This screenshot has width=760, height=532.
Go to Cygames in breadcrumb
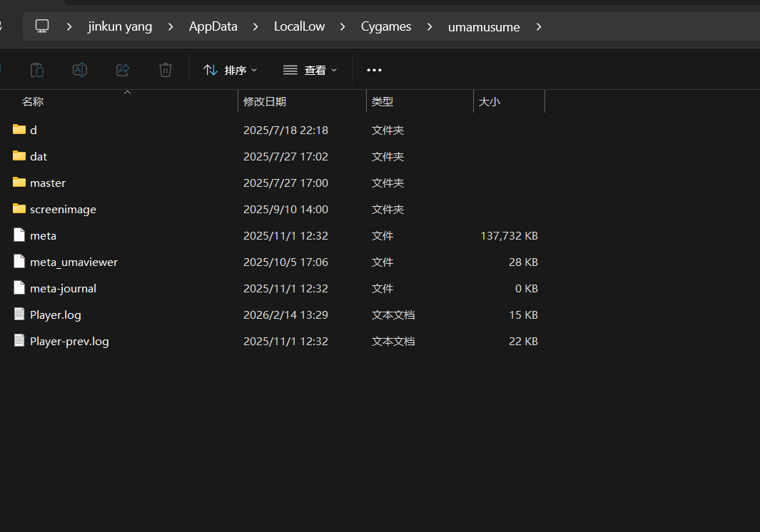386,26
